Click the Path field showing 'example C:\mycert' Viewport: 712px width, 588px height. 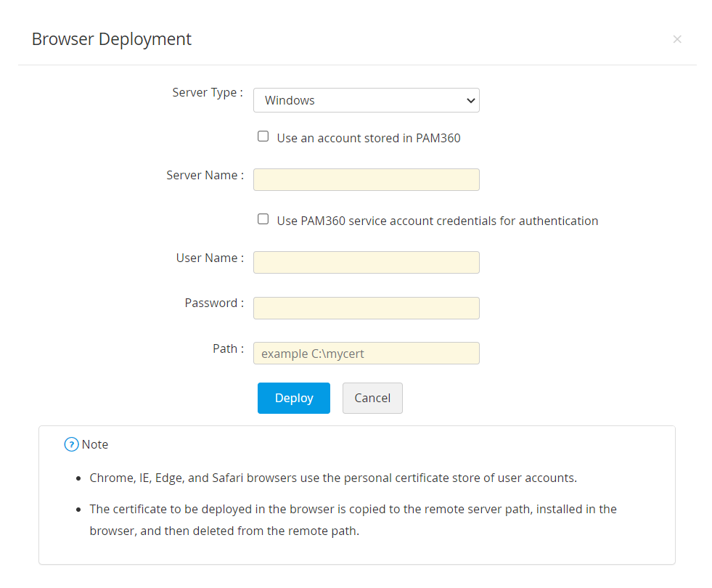366,354
